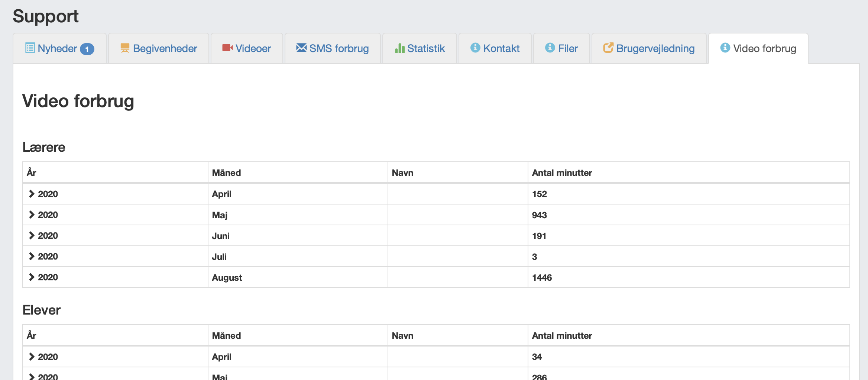This screenshot has height=380, width=868.
Task: Expand Lærere row 2020 August
Action: click(x=32, y=277)
